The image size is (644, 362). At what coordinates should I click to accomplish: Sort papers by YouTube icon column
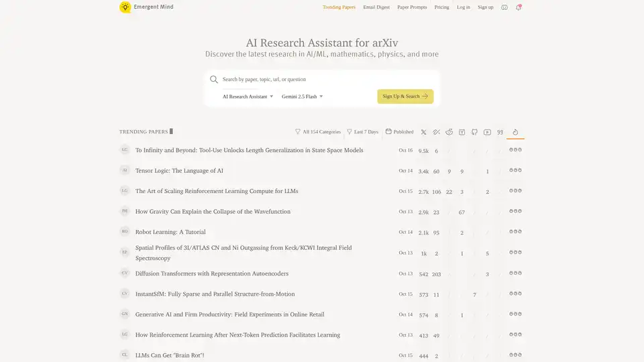pos(487,132)
